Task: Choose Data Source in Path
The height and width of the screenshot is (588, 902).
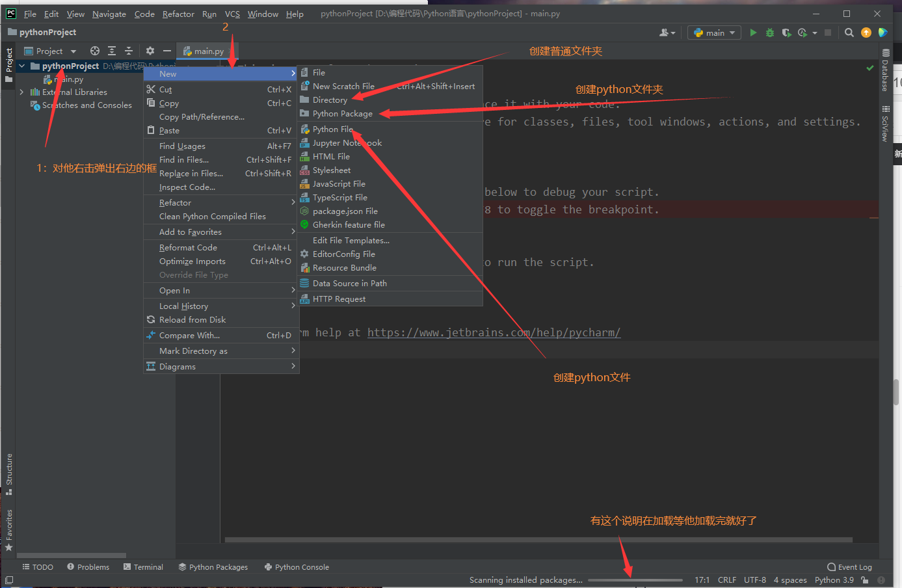Action: point(390,284)
